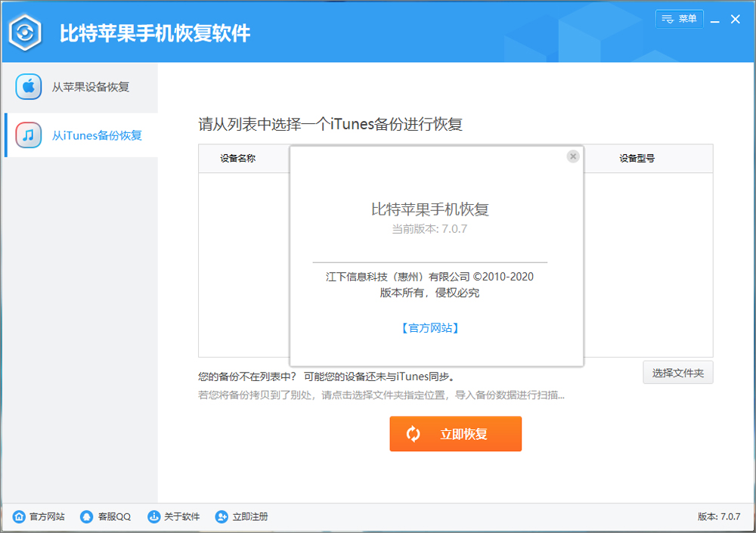Dismiss the about dialog with X
Image resolution: width=756 pixels, height=533 pixels.
pos(573,156)
